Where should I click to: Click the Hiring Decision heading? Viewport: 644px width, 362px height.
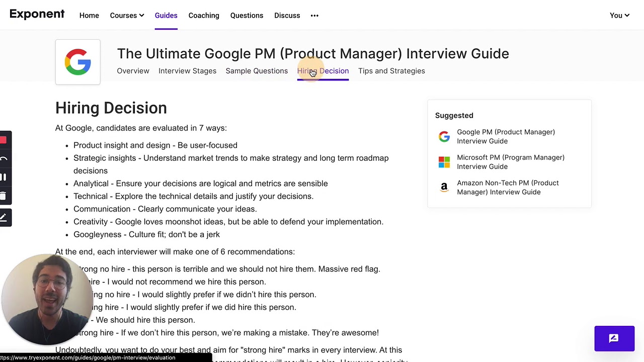tap(111, 108)
